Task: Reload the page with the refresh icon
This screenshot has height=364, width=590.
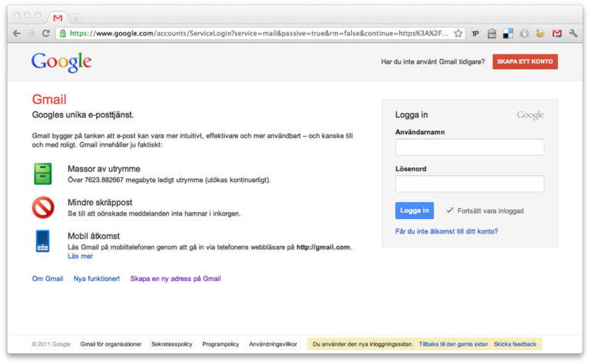Action: [x=46, y=33]
